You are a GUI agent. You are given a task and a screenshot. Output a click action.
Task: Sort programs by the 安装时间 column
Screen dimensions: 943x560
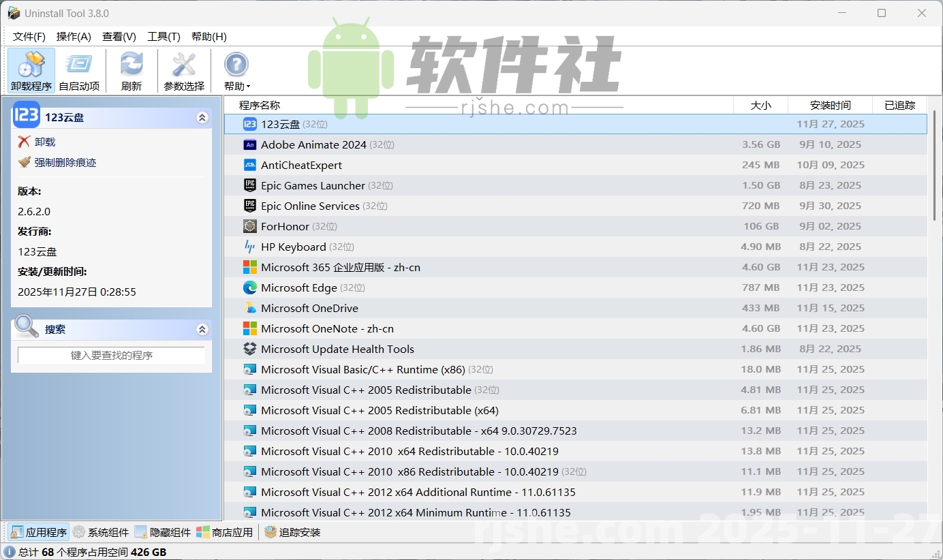click(829, 105)
